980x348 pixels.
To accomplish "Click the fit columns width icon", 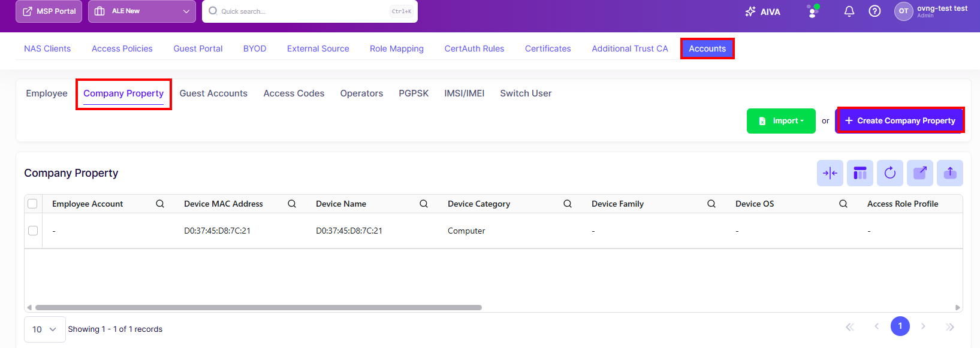I will 830,173.
